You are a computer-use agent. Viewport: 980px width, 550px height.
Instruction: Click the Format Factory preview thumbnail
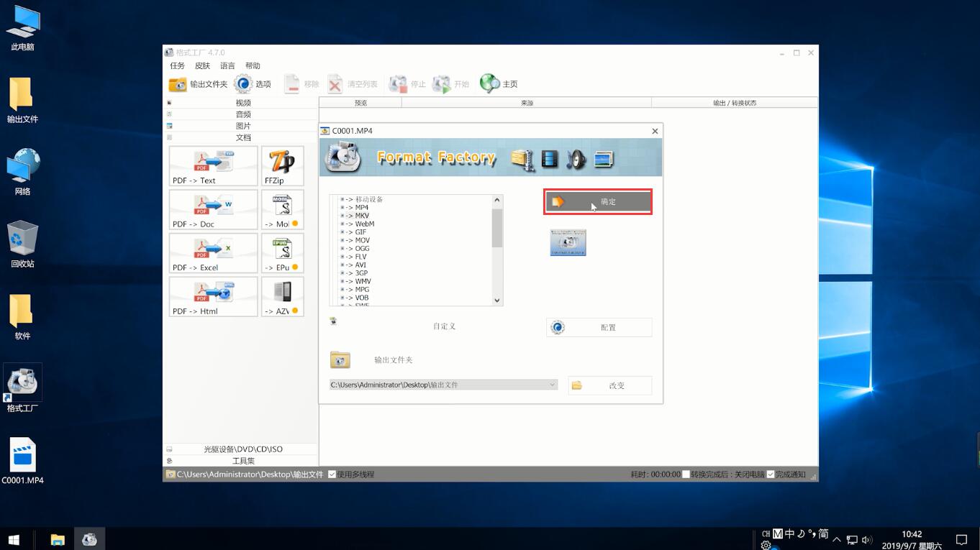[x=568, y=243]
